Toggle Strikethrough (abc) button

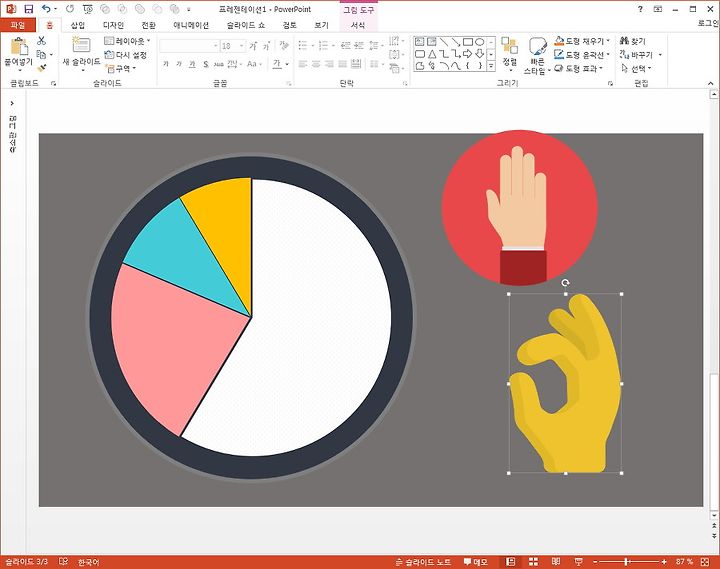click(219, 64)
